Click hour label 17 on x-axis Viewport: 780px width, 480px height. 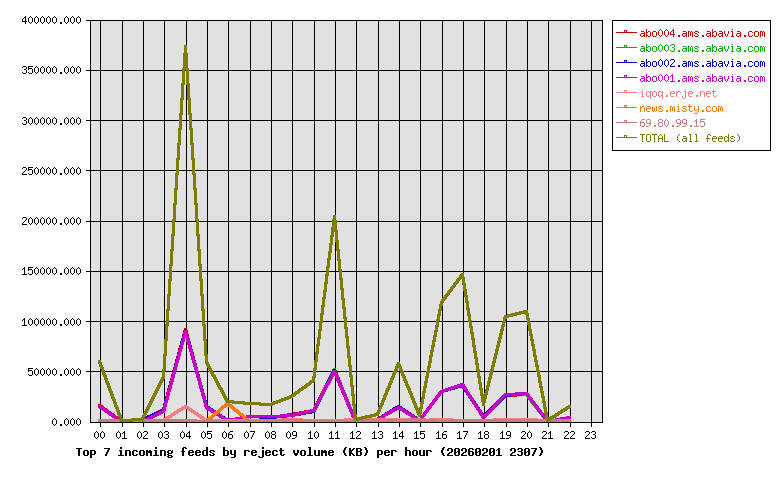point(463,435)
